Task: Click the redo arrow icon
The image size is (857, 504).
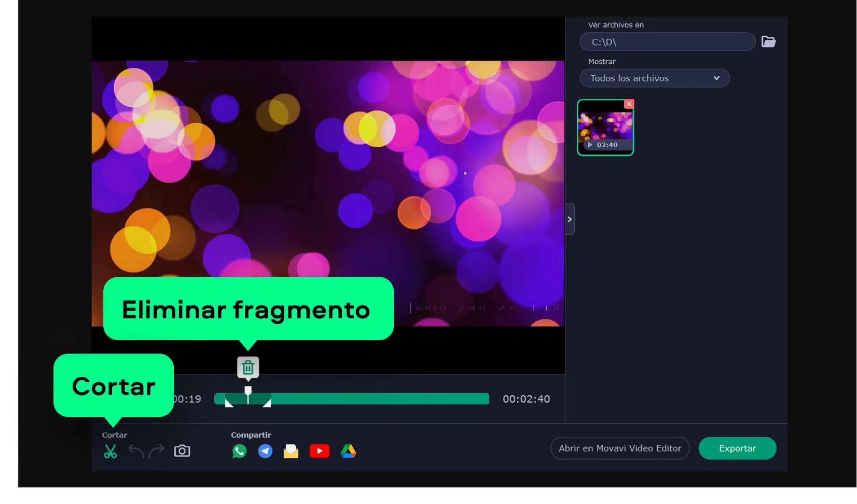Action: [156, 451]
